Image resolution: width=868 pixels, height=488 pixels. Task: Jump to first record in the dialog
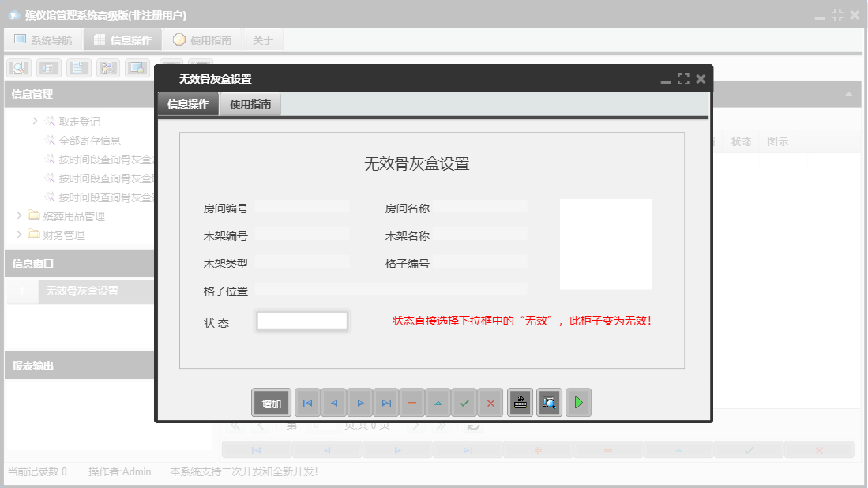(x=307, y=402)
